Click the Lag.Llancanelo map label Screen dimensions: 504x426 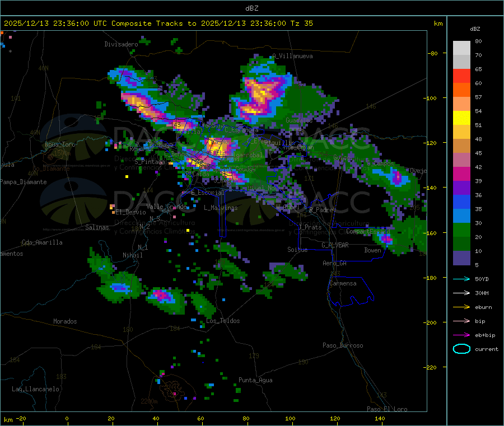click(35, 390)
